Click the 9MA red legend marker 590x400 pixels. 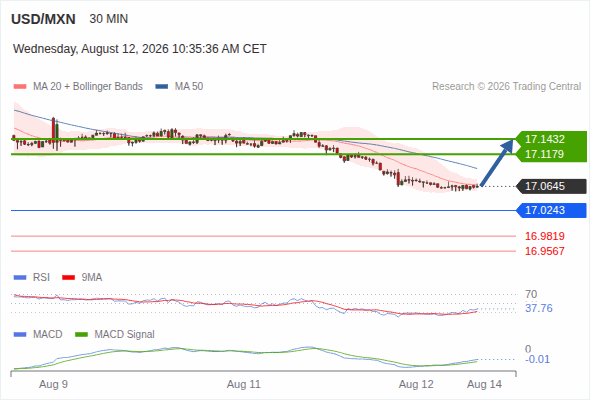click(x=68, y=278)
